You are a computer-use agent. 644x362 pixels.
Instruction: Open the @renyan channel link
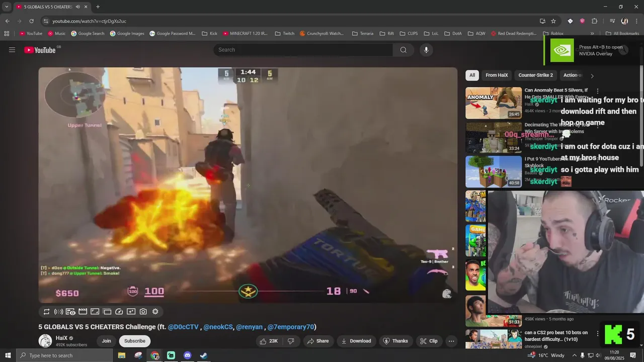point(250,327)
